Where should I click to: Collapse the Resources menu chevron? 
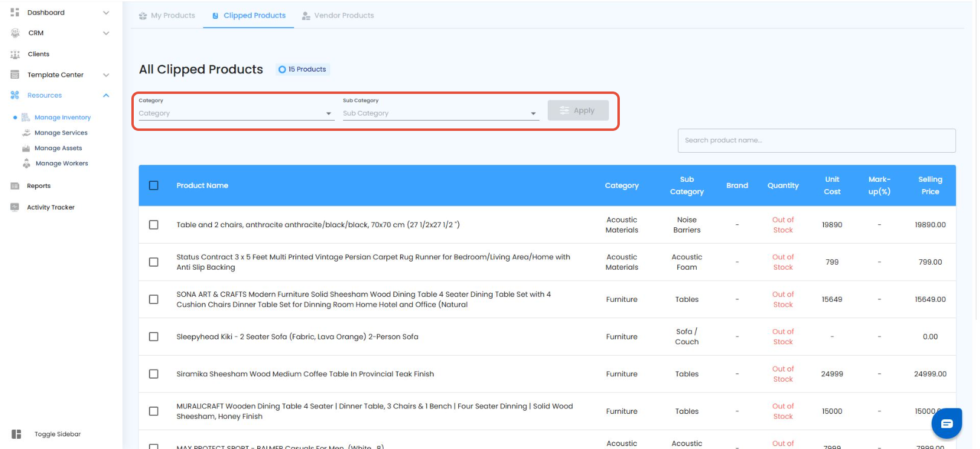(x=106, y=96)
